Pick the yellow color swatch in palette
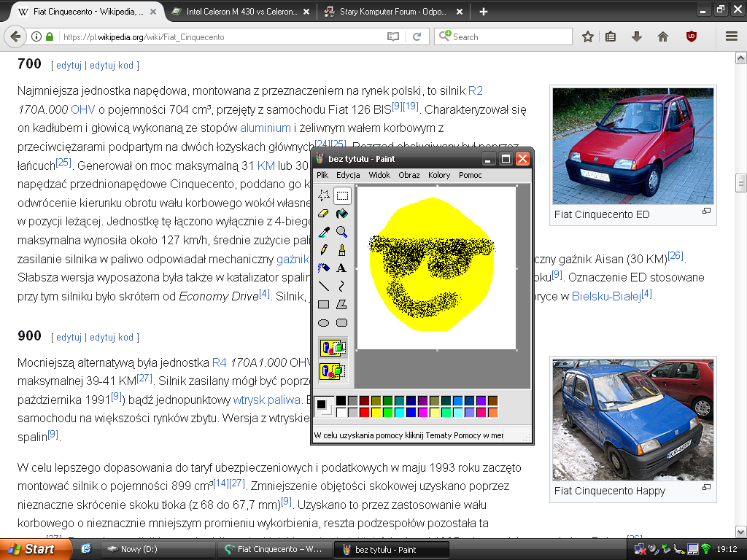 (x=376, y=413)
